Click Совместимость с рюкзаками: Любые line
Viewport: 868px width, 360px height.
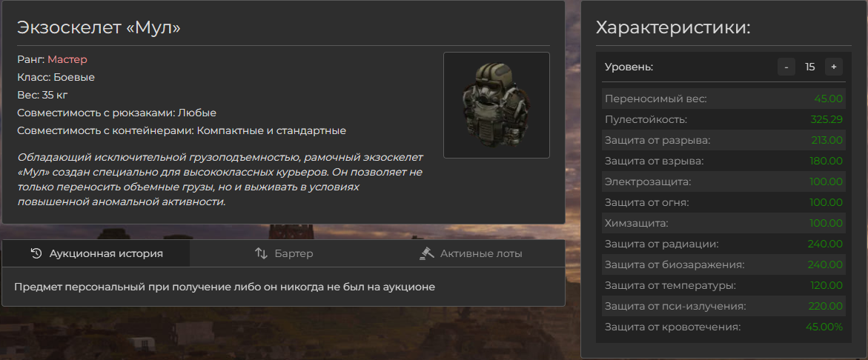click(117, 113)
